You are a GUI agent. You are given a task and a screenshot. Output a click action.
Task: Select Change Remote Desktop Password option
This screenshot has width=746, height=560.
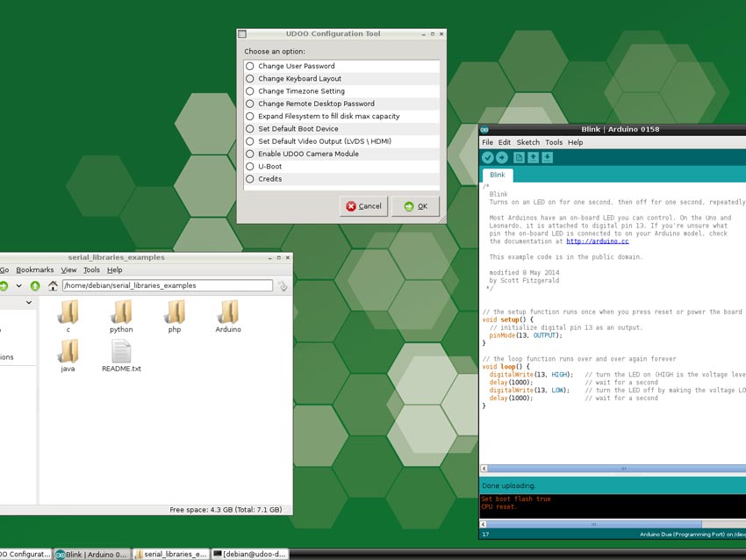[341, 104]
